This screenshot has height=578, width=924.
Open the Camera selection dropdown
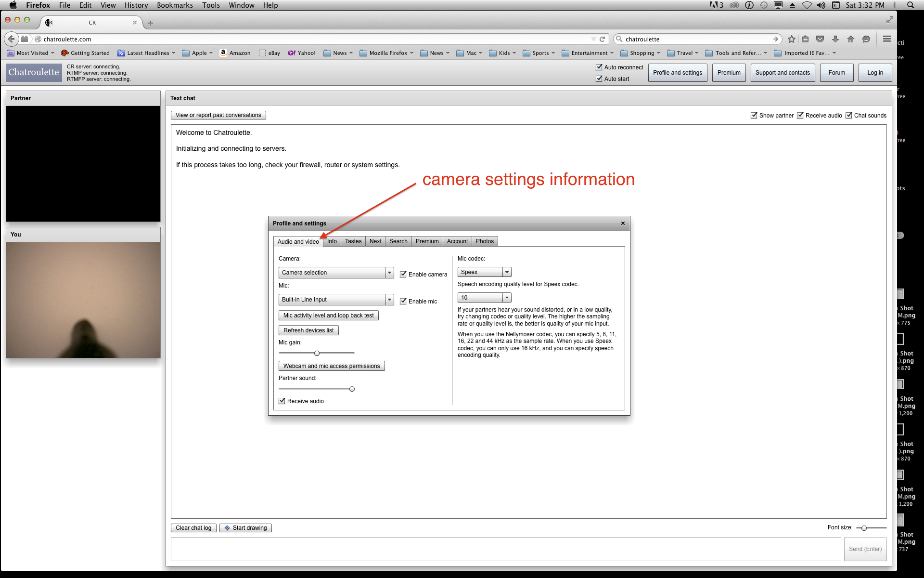pos(336,273)
